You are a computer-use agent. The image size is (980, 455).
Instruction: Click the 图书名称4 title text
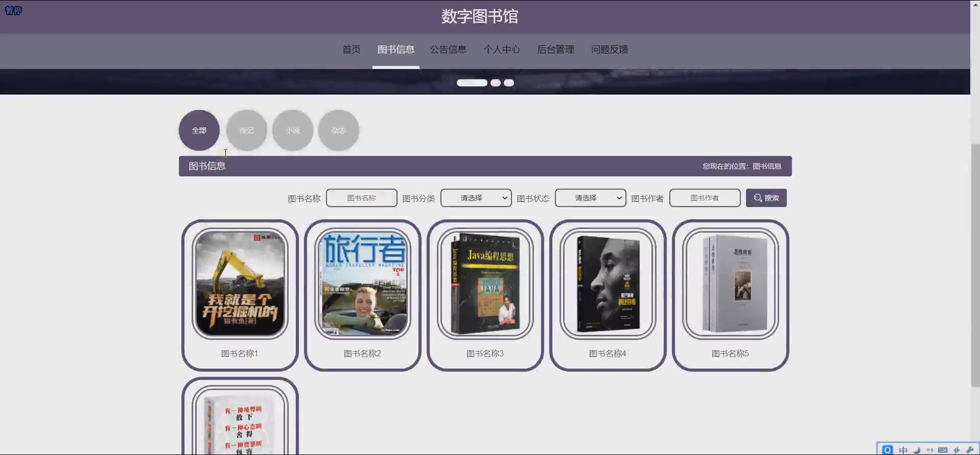607,354
